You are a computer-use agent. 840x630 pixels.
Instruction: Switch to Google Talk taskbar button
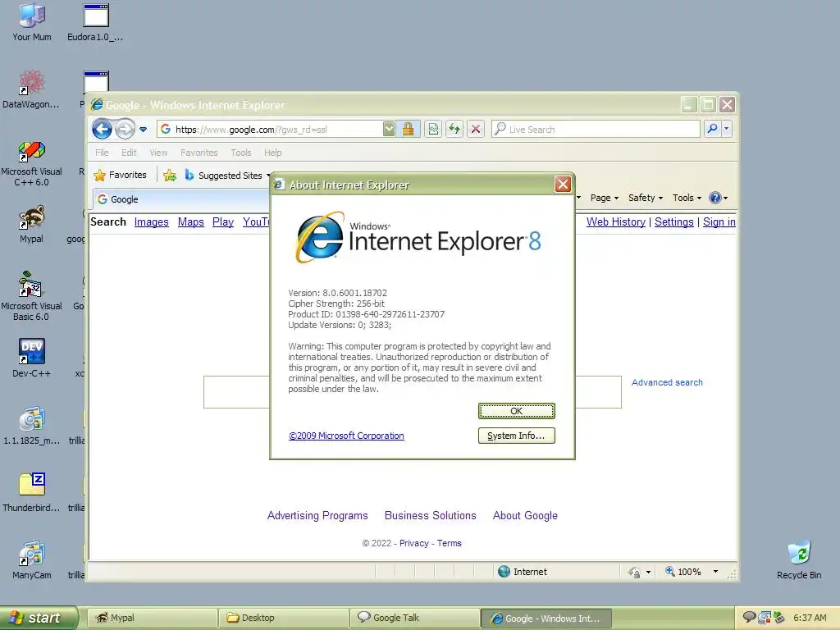[414, 618]
